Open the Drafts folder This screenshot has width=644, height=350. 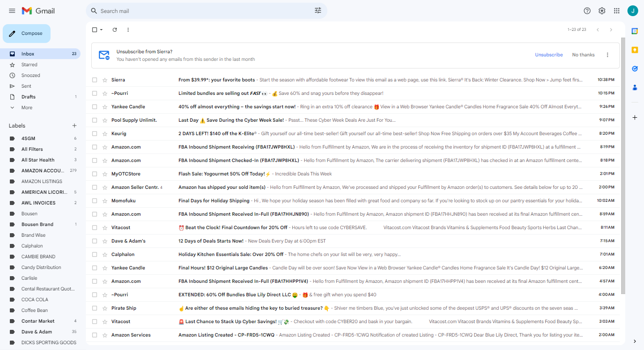coord(40,97)
